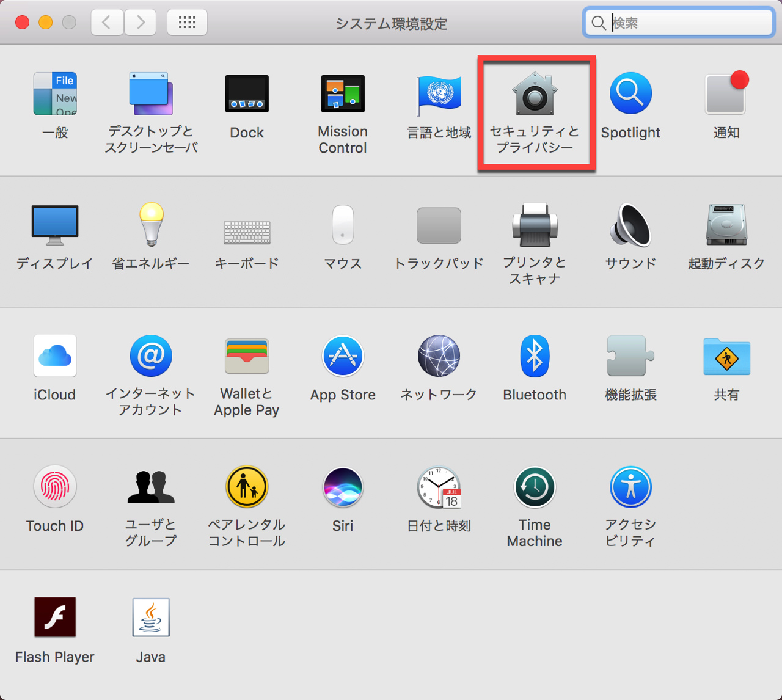
Task: Open 省エネルギー light bulb icon
Action: point(151,225)
